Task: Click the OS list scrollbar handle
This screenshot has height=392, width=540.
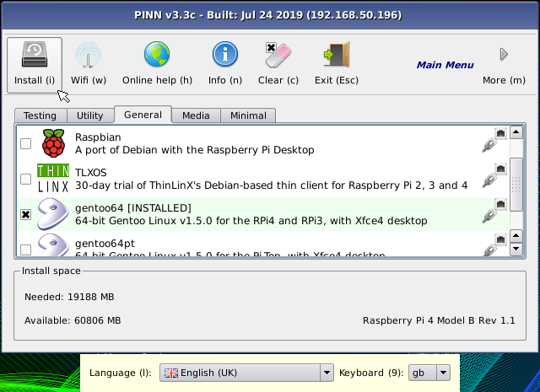Action: [516, 185]
